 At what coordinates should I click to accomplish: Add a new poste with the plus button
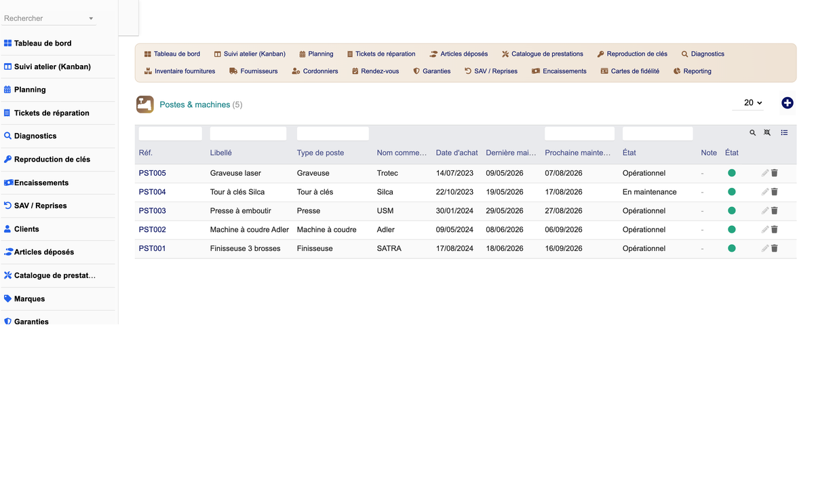[788, 103]
